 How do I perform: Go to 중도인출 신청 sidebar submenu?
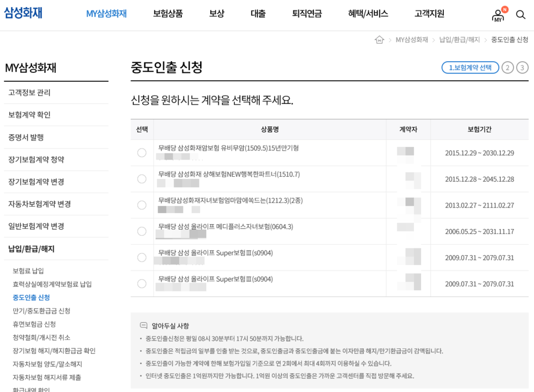tap(32, 298)
